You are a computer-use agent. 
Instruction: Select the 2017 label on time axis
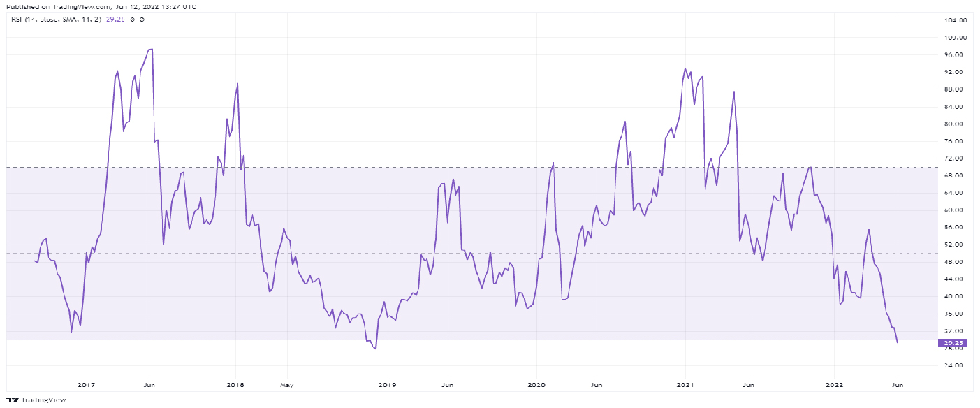(87, 384)
